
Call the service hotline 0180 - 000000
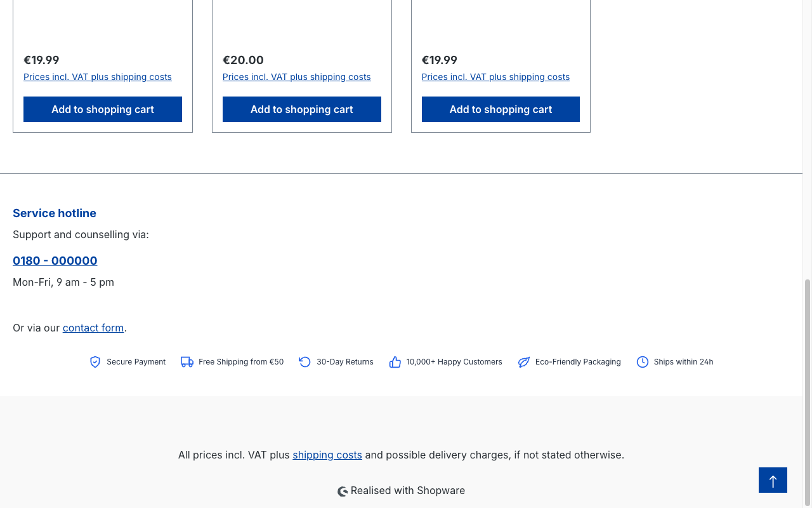tap(55, 261)
